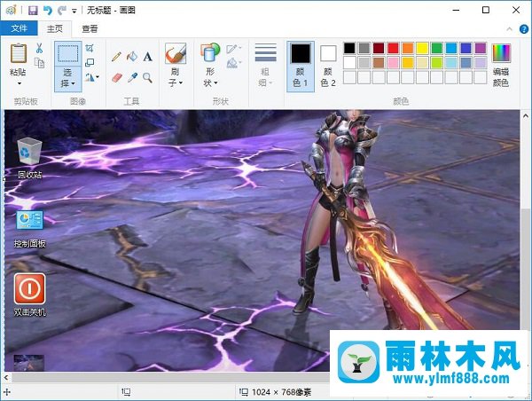The width and height of the screenshot is (532, 401).
Task: Select the Eraser tool
Action: (x=116, y=78)
